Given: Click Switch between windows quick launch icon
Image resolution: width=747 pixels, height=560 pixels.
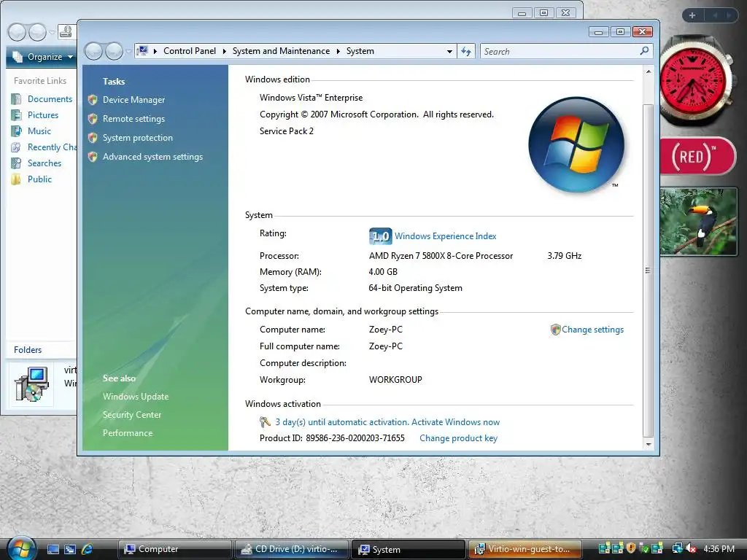Looking at the screenshot, I should [x=70, y=550].
